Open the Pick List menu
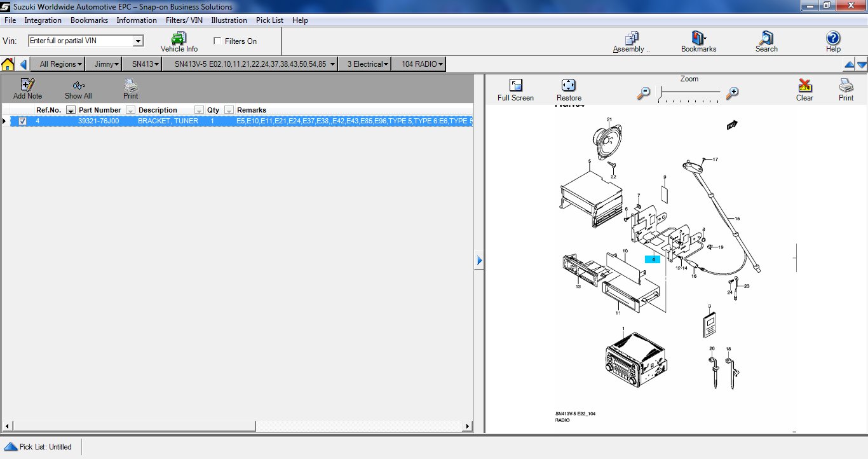Viewport: 868px width, 459px height. [x=269, y=20]
